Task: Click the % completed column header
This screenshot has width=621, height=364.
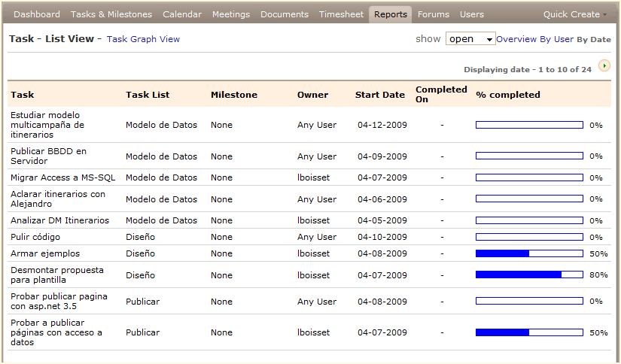Action: pyautogui.click(x=508, y=95)
